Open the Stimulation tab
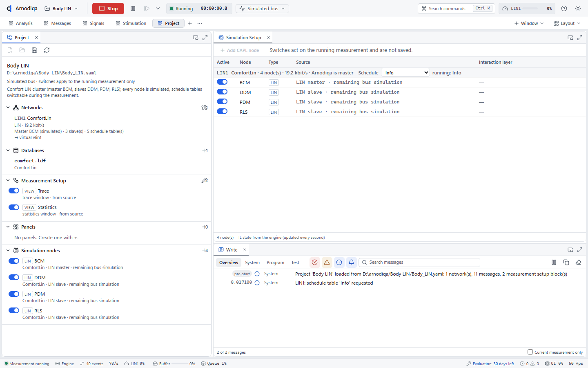This screenshot has height=368, width=588. point(131,23)
